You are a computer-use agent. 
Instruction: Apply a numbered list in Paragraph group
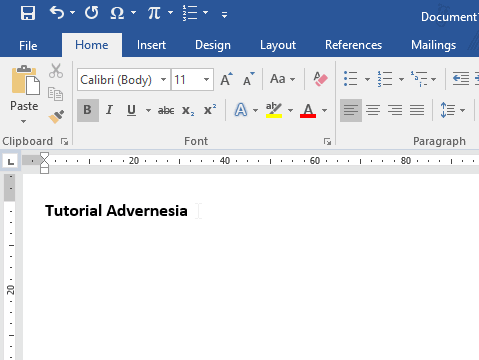point(385,79)
